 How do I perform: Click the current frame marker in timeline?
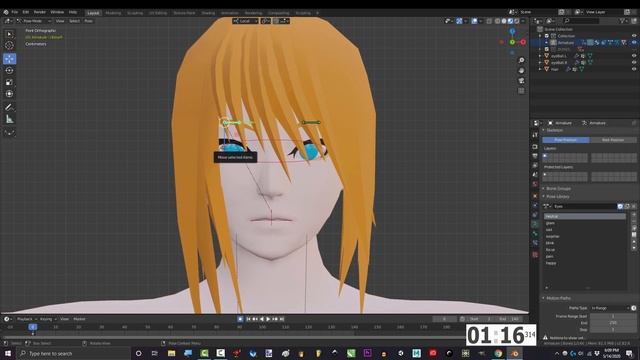coord(33,327)
